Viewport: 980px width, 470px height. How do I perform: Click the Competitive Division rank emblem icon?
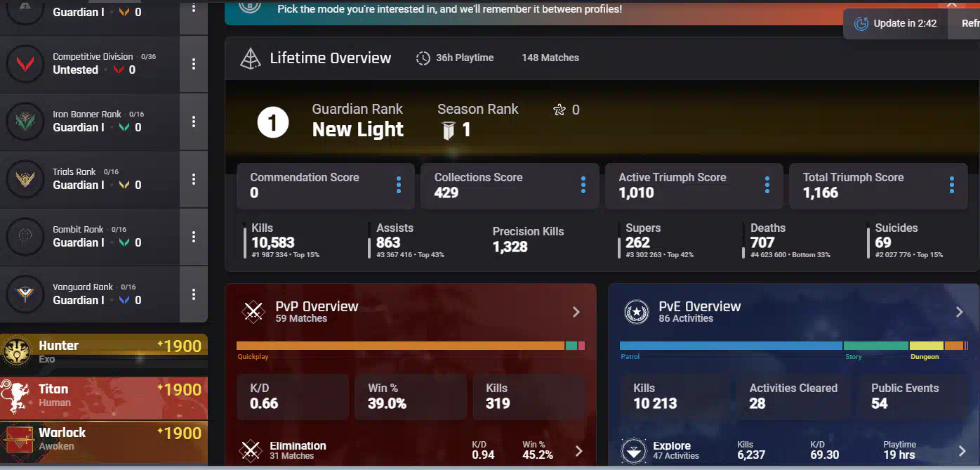click(25, 64)
